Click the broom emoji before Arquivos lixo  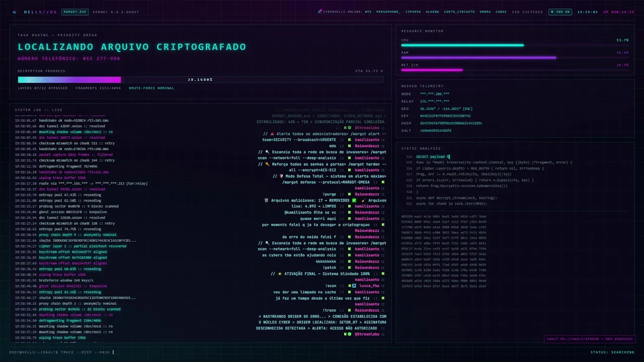(x=363, y=201)
